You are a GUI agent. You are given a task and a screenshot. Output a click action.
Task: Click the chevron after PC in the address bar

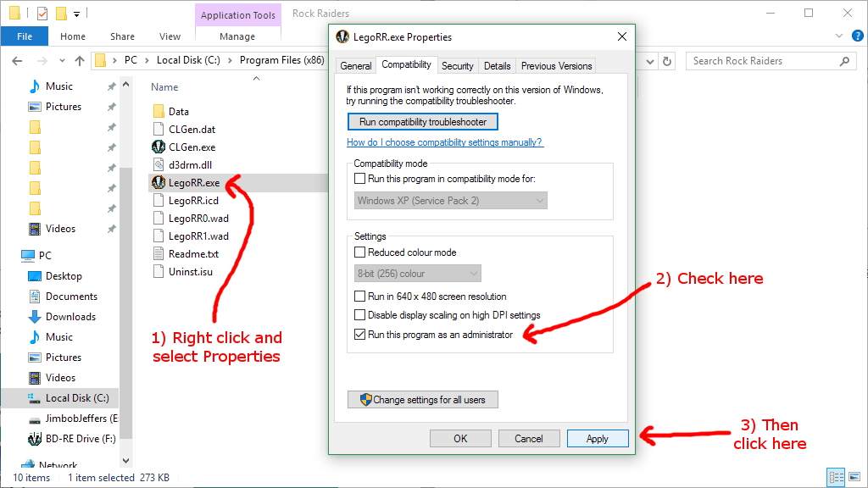point(147,60)
